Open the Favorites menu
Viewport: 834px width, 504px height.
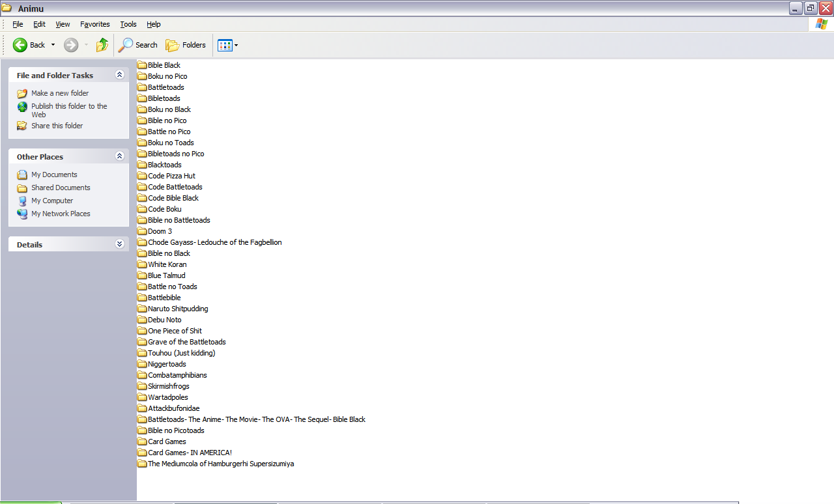95,24
